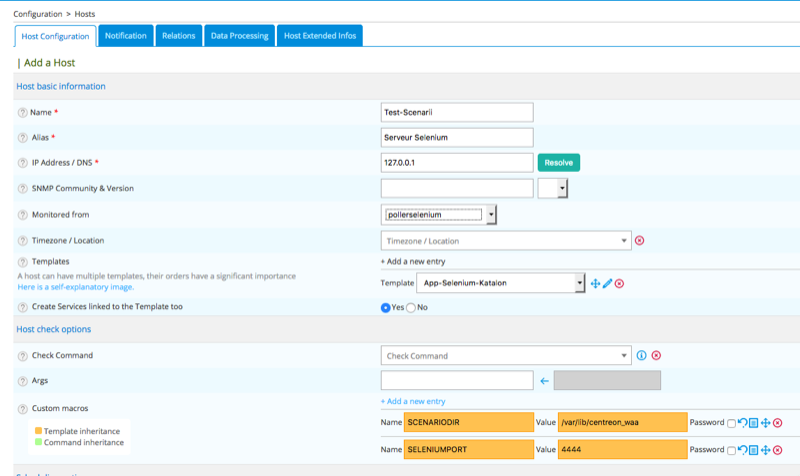The width and height of the screenshot is (800, 476).
Task: Select No for Create Services linked to Template
Action: [410, 307]
